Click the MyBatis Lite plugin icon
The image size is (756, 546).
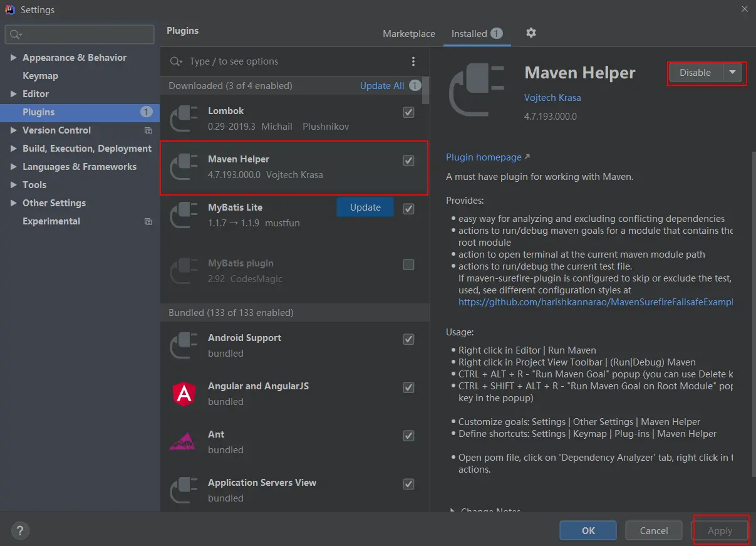[184, 215]
